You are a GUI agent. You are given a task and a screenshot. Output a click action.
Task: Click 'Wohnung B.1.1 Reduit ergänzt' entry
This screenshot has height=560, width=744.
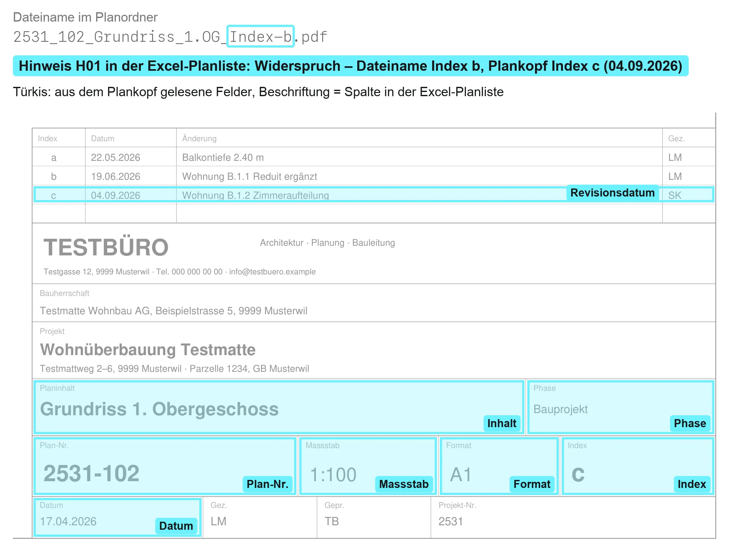tap(249, 176)
